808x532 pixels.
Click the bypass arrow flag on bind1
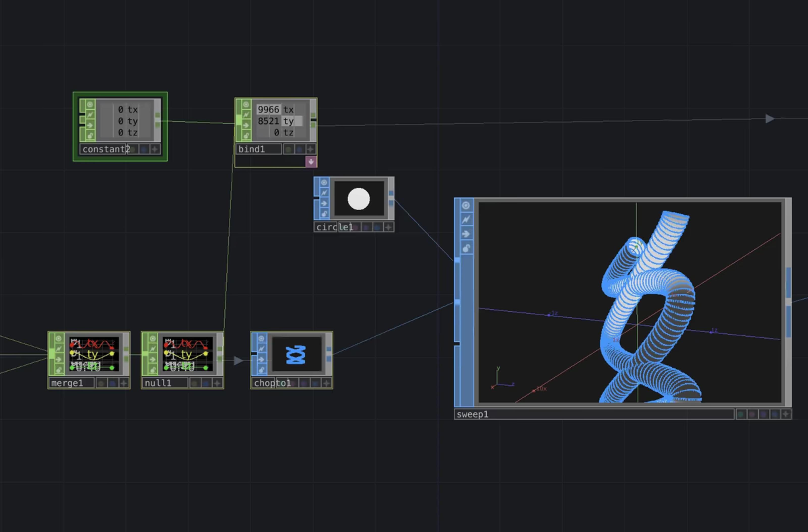point(246,125)
